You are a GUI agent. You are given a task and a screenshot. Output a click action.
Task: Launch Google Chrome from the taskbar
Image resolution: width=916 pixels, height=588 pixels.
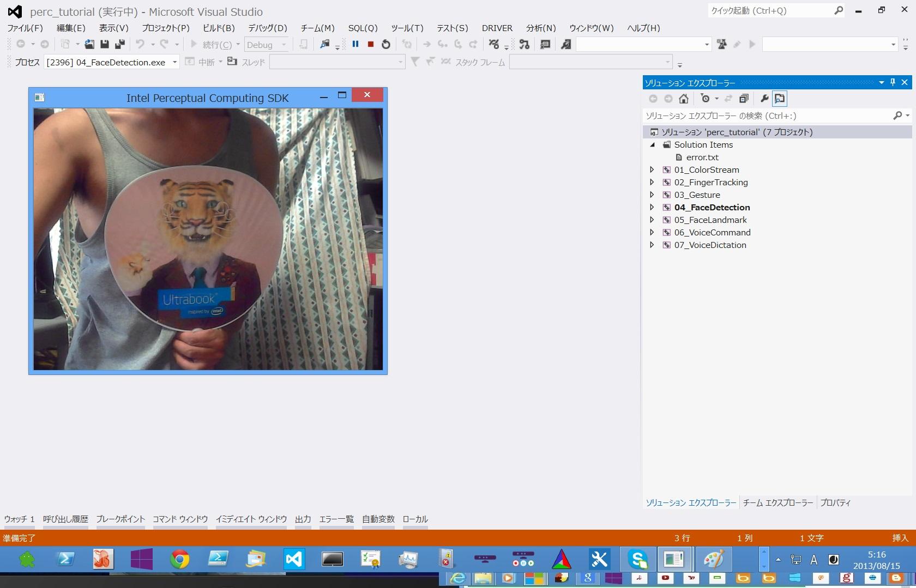(180, 559)
